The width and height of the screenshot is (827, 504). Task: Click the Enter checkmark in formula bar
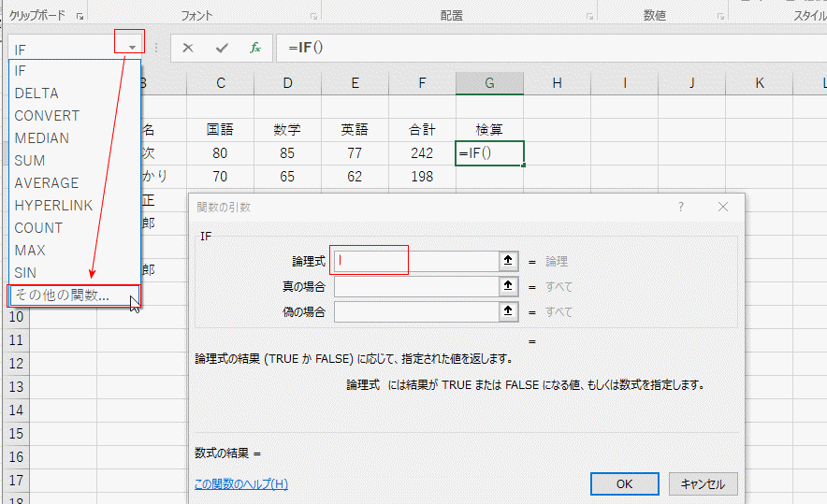(x=222, y=48)
